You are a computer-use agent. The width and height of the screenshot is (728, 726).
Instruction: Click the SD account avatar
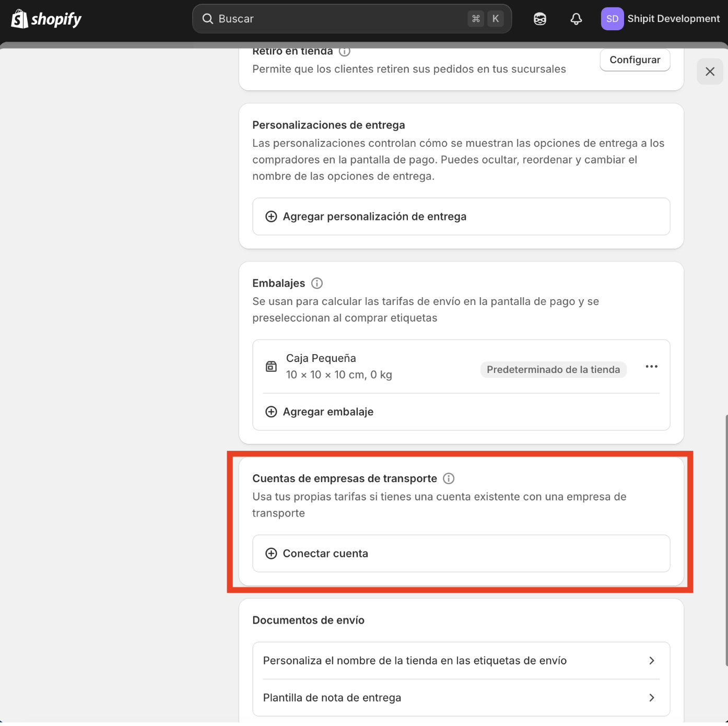tap(612, 19)
